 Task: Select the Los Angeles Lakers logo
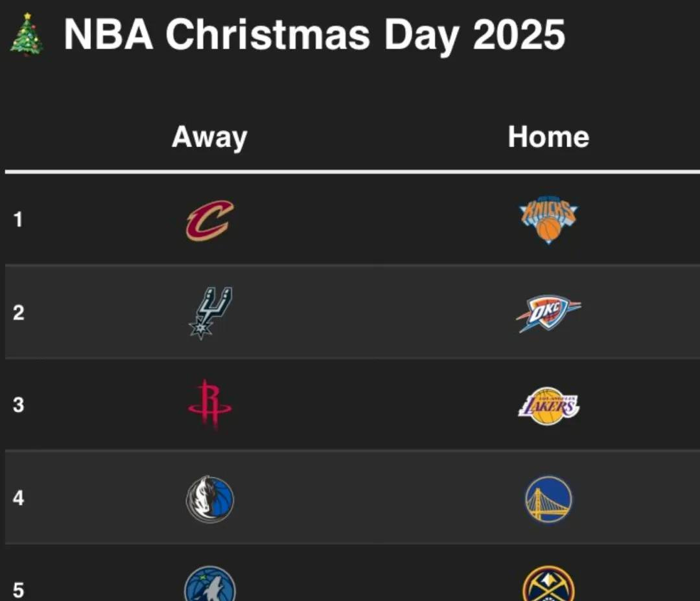click(x=549, y=405)
